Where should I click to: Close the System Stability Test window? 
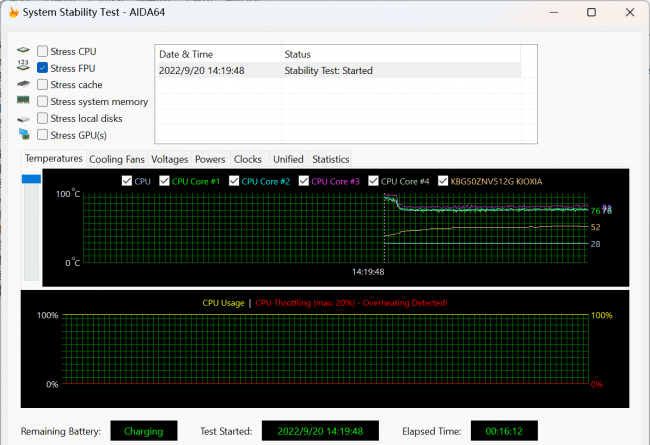pyautogui.click(x=630, y=12)
